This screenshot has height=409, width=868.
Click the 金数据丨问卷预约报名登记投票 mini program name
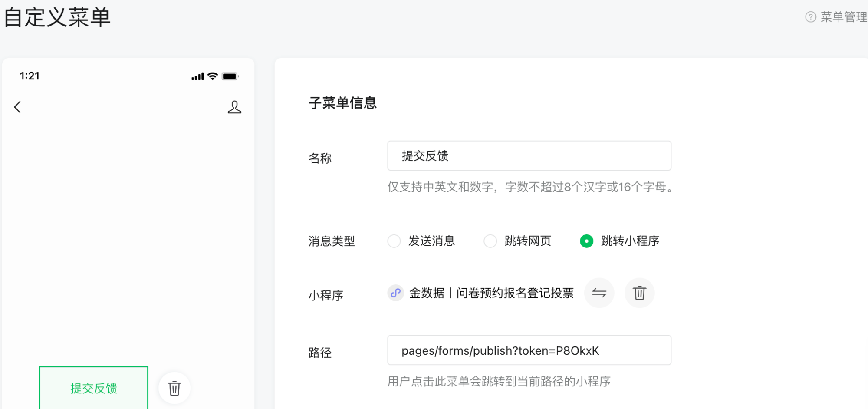(x=491, y=293)
